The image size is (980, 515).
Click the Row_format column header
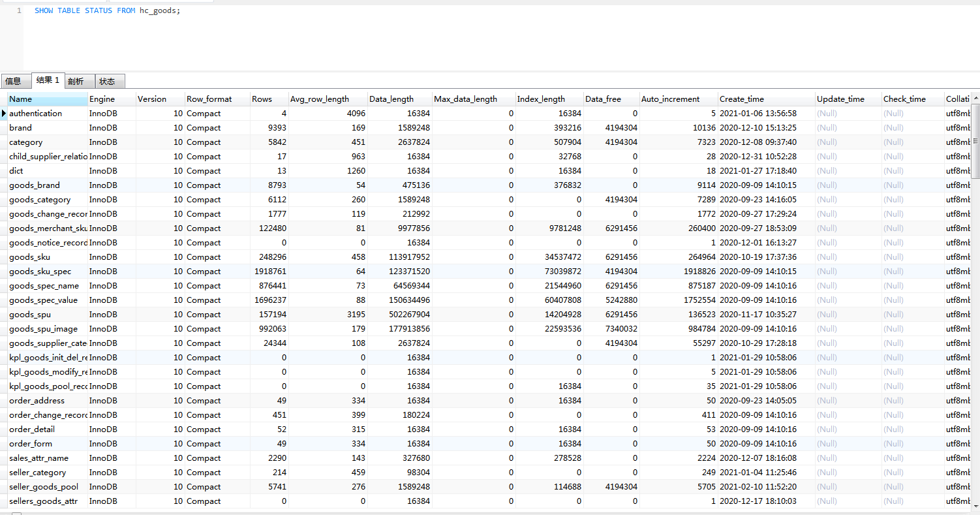pyautogui.click(x=217, y=99)
